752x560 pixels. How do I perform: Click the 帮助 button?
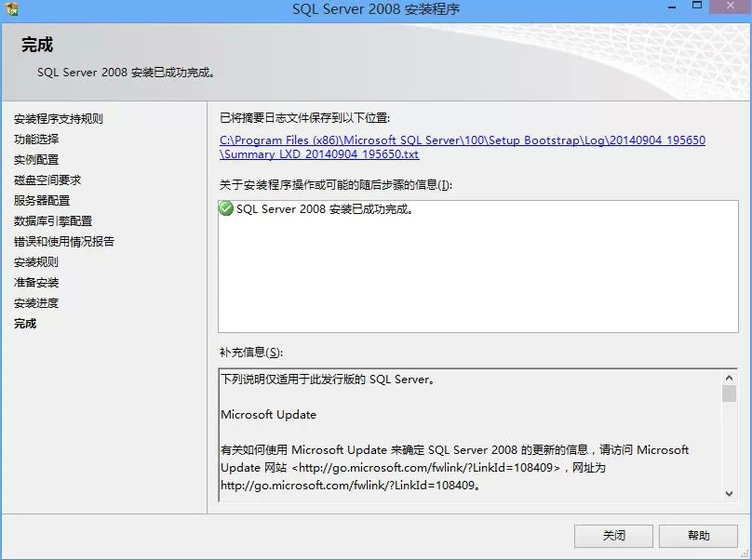(x=698, y=536)
